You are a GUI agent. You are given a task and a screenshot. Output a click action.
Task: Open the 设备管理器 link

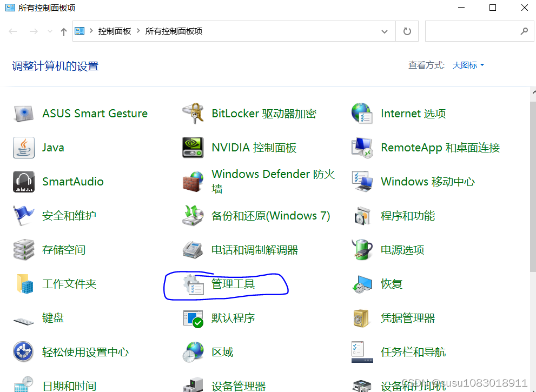[x=239, y=386]
